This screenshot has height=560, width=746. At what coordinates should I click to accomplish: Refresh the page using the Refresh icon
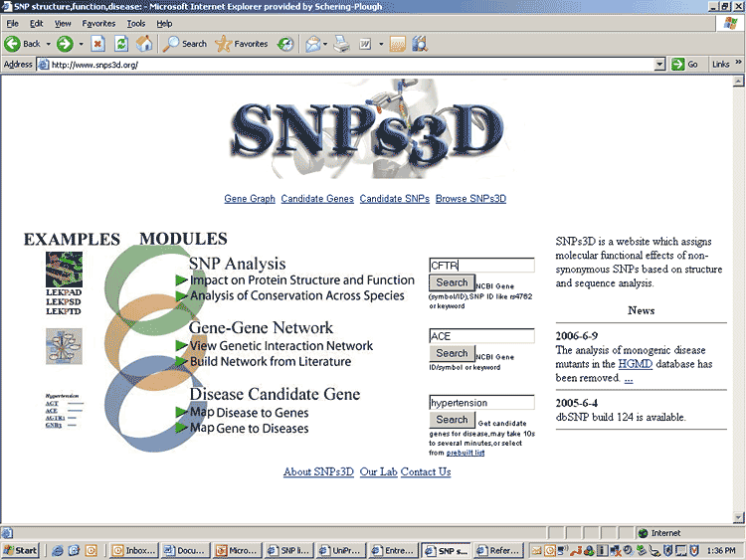[x=121, y=44]
